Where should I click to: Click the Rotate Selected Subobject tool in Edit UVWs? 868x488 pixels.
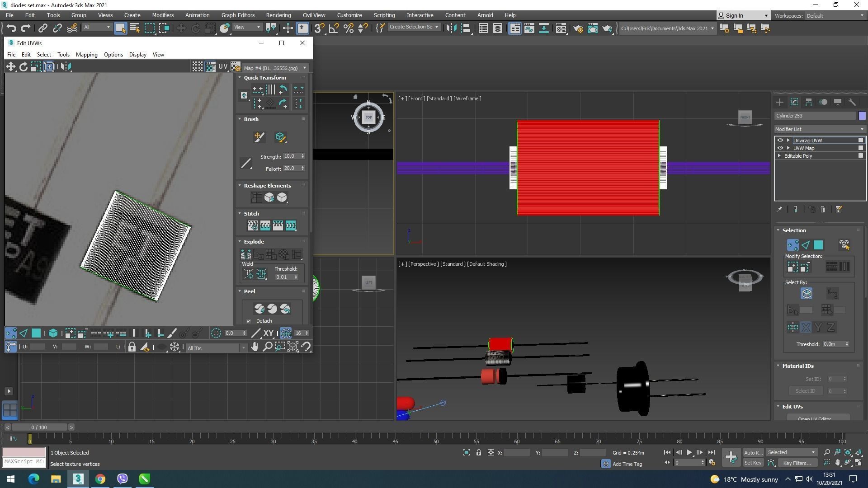(23, 67)
